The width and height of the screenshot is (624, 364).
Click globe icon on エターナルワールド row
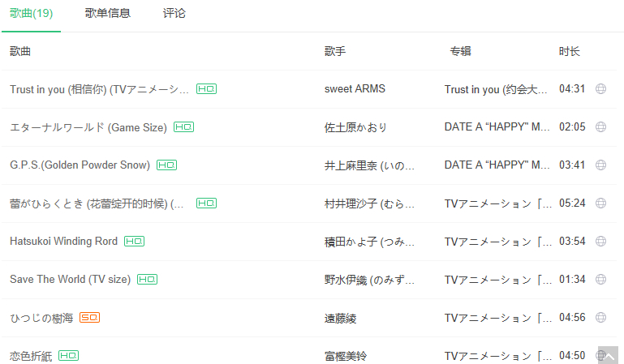click(x=601, y=127)
